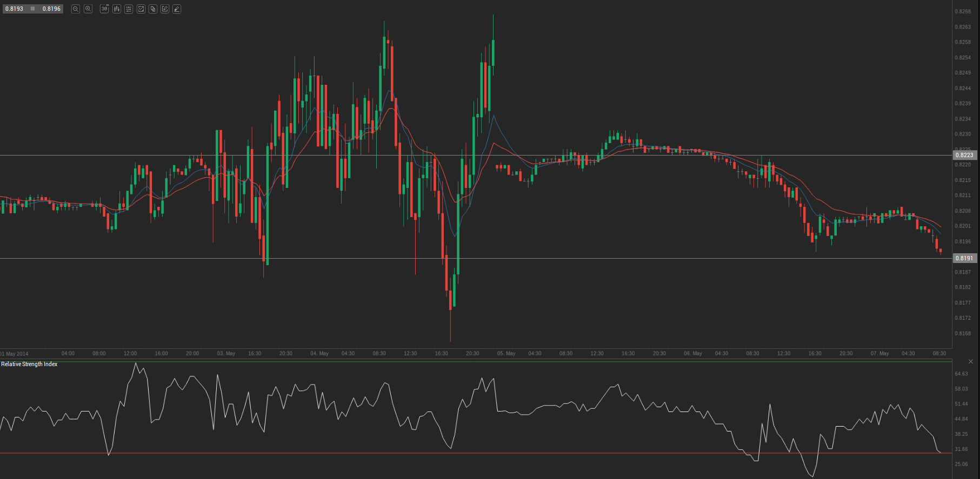Select the drawing pencil tool
This screenshot has height=479, width=980.
[x=177, y=9]
